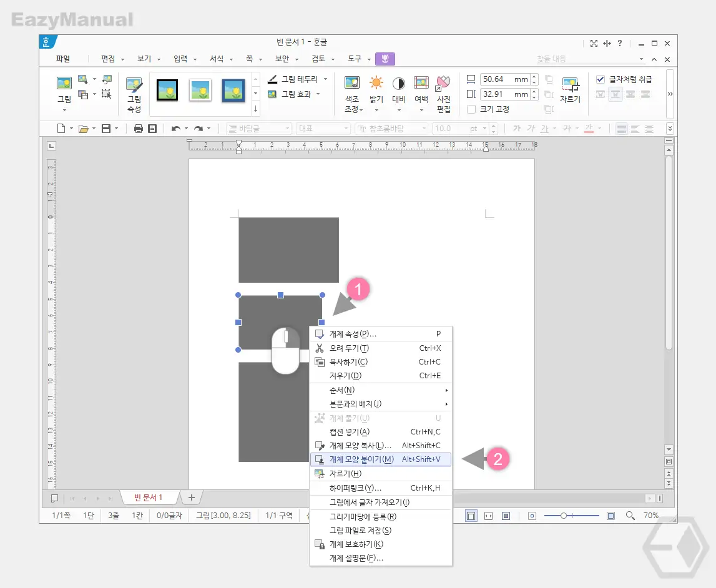The height and width of the screenshot is (588, 716).
Task: Click the undo arrow icon
Action: click(176, 129)
